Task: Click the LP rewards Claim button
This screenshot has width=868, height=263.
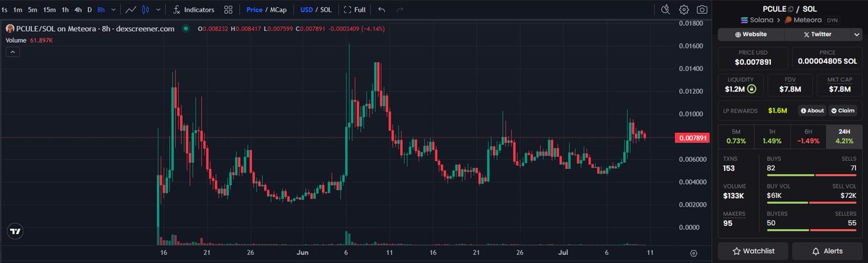Action: [842, 111]
